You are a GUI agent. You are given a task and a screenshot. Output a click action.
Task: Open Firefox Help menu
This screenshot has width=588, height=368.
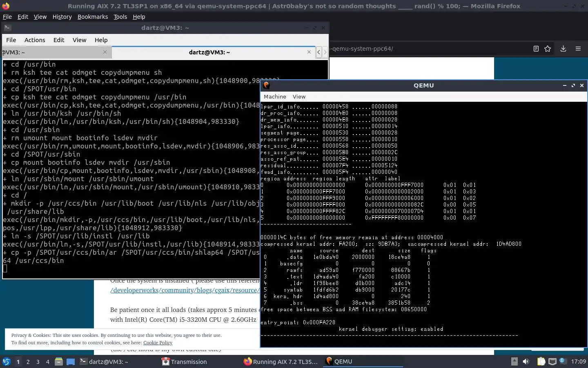tap(139, 17)
